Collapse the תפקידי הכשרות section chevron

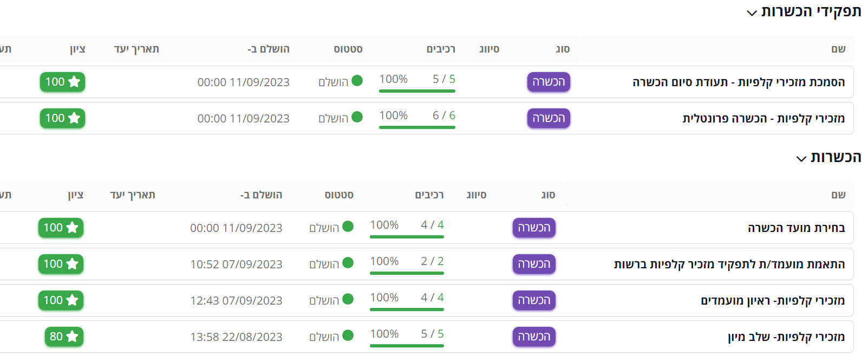point(752,13)
